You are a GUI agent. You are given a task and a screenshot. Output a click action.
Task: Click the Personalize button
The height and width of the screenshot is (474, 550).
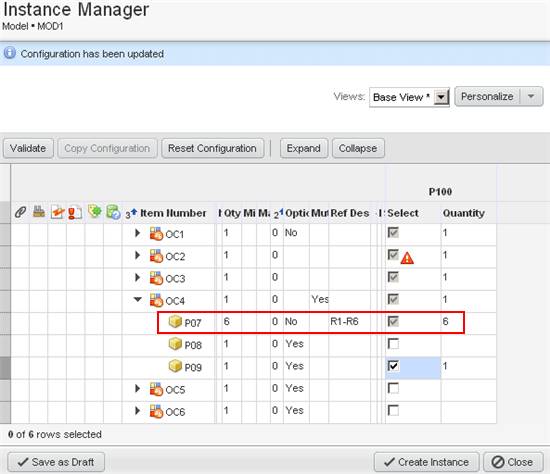click(488, 96)
